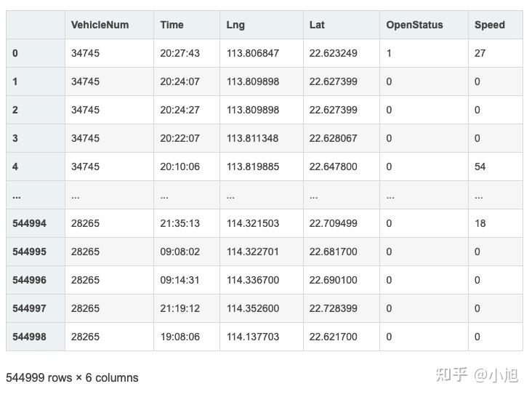Click the 544999 rows × 6 columns text

click(72, 378)
